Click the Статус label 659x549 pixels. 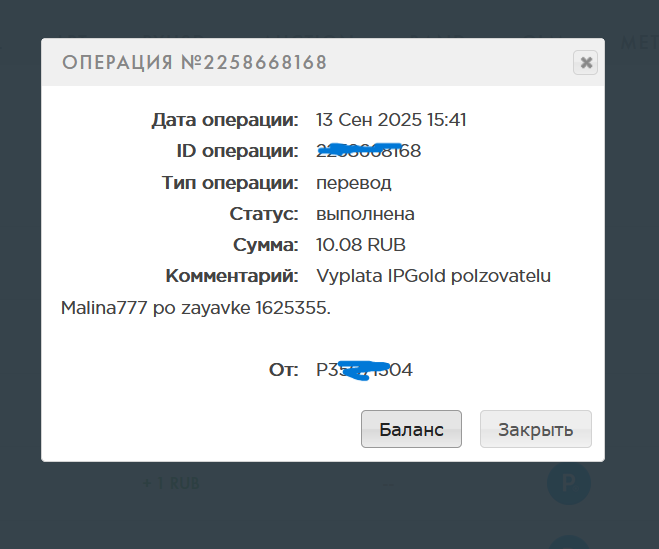pyautogui.click(x=264, y=214)
